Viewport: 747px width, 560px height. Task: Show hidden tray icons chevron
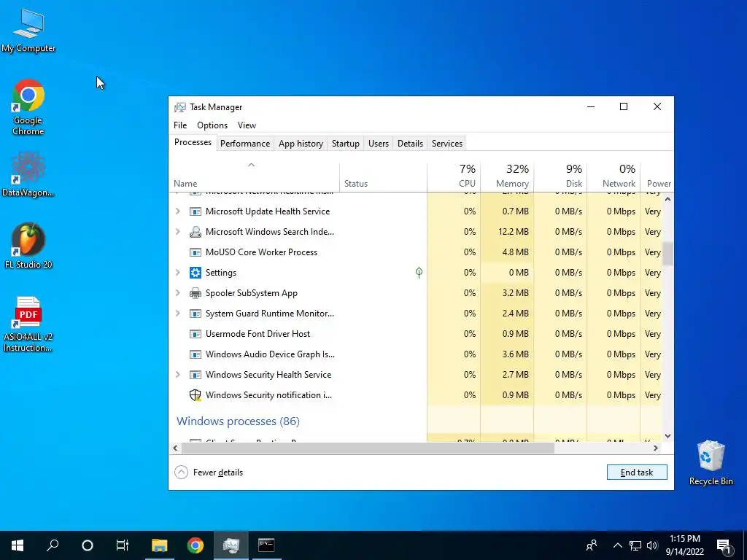point(617,545)
